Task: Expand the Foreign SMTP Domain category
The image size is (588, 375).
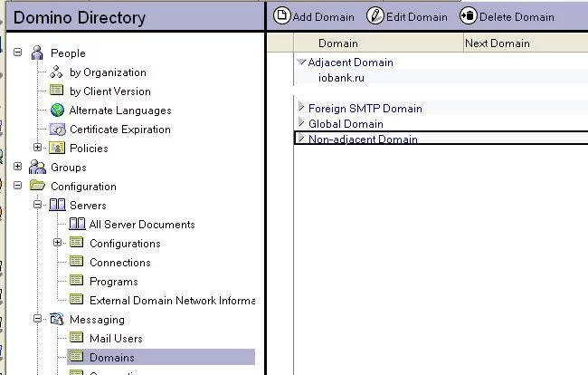Action: coord(301,108)
